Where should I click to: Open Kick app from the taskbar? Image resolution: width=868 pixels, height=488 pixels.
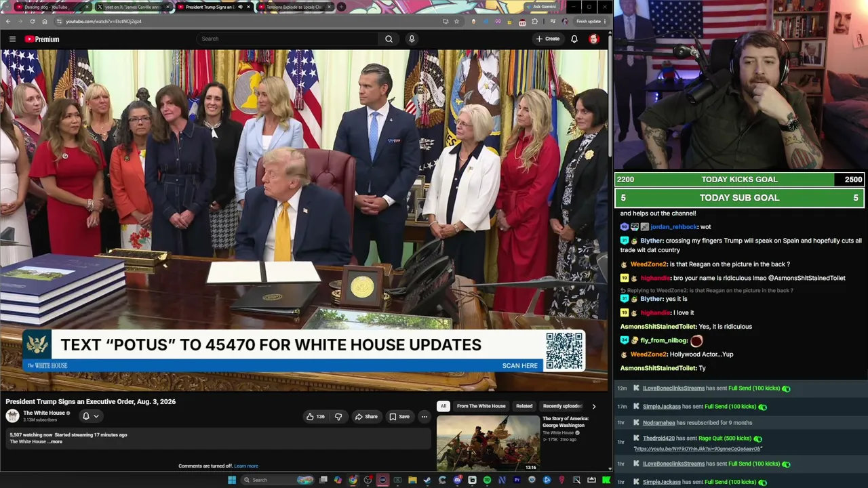click(x=606, y=480)
